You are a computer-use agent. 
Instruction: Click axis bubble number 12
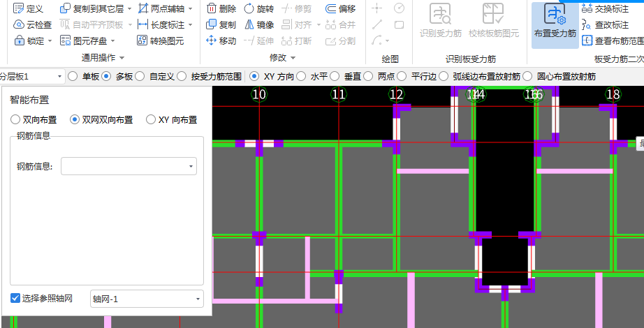pyautogui.click(x=396, y=94)
